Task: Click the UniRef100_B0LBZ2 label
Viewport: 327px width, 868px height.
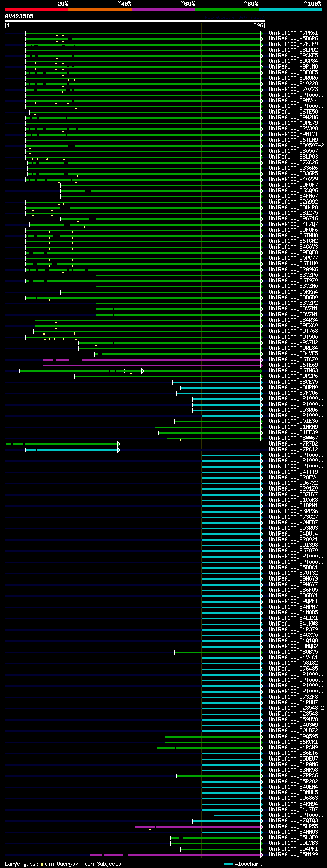Action: (293, 731)
